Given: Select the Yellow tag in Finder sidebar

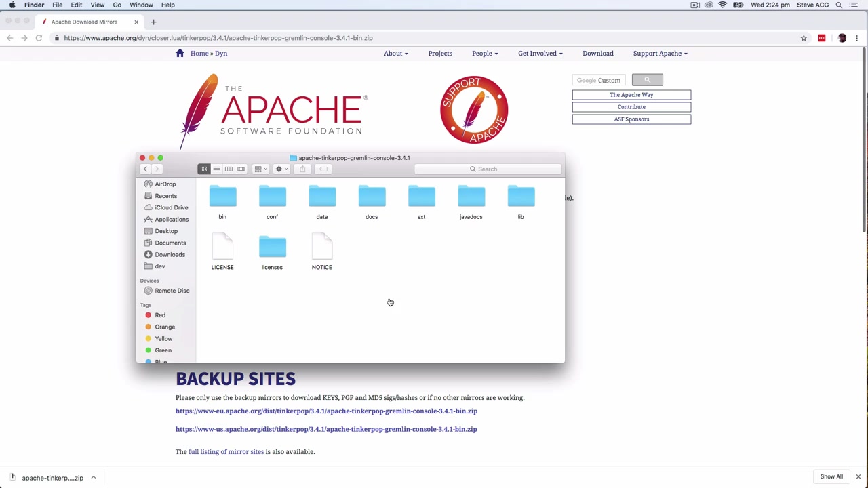Looking at the screenshot, I should (163, 338).
